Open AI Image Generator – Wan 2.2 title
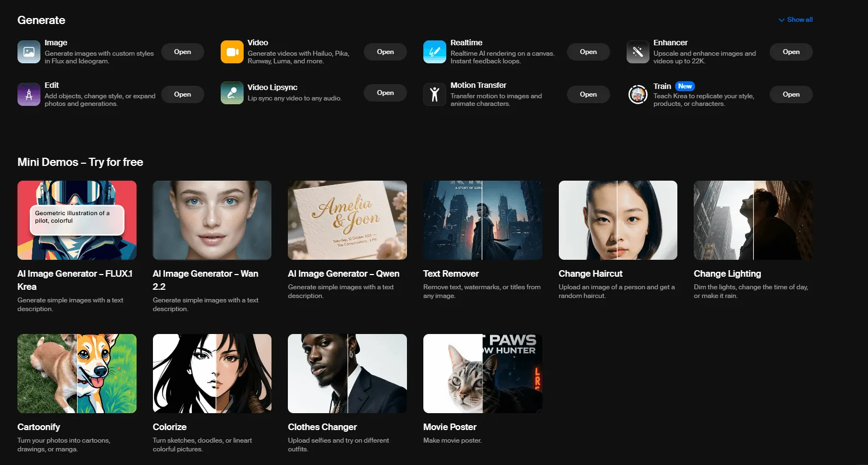Viewport: 868px width, 465px height. (x=205, y=280)
